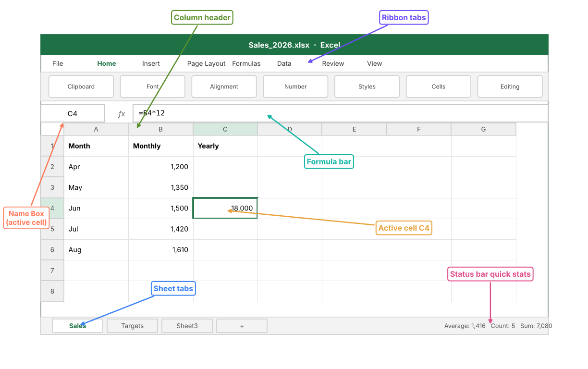The image size is (588, 369).
Task: Select row 7 header
Action: 52,271
